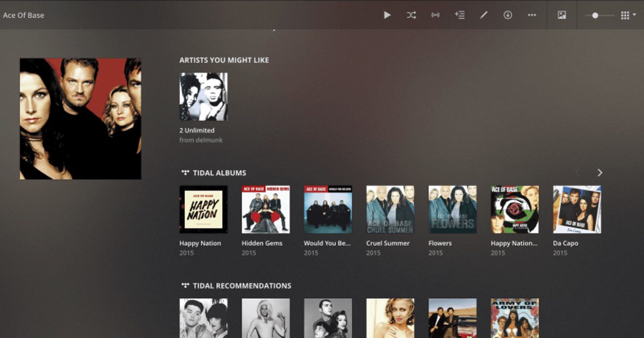Open more options ellipsis menu
The image size is (644, 338).
tap(532, 15)
